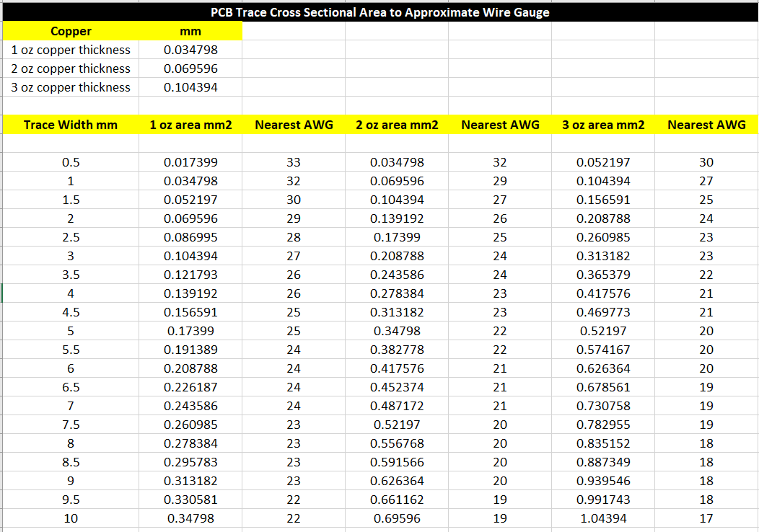Screen dimensions: 759x532
Task: Select the 0.104394 value in the 3 oz copper thickness row
Action: click(x=190, y=87)
